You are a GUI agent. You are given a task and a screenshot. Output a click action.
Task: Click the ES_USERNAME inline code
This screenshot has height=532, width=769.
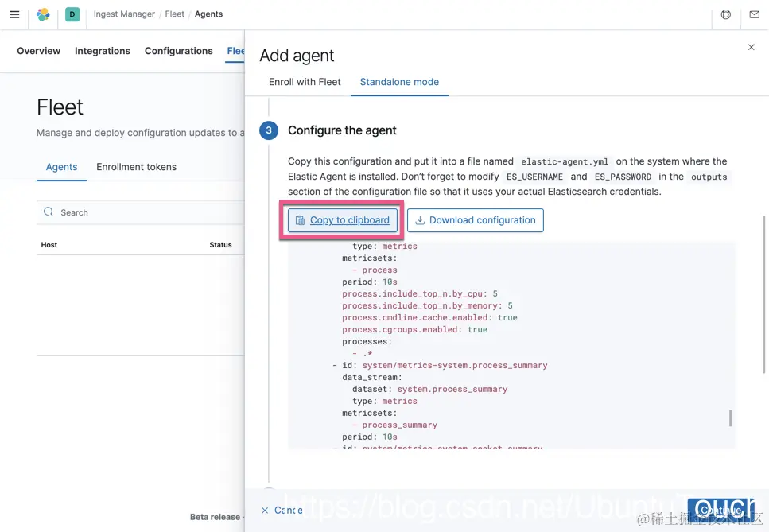pos(534,177)
